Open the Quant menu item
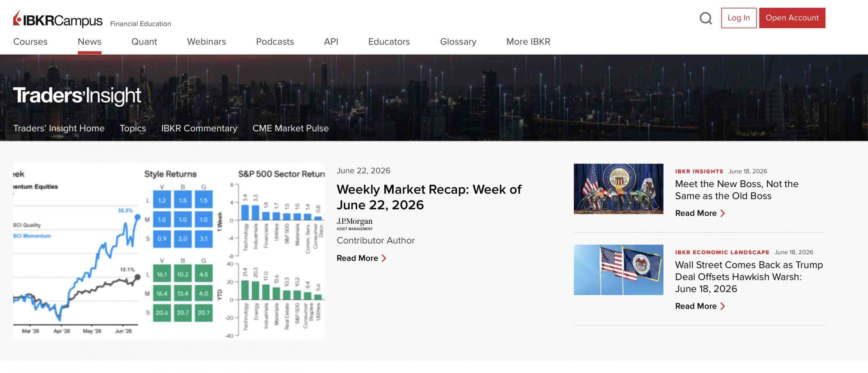Viewport: 868px width, 373px height. point(144,42)
